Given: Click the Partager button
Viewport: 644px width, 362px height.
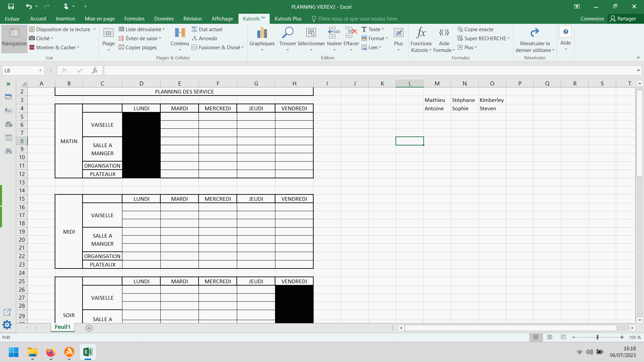Looking at the screenshot, I should click(x=623, y=19).
